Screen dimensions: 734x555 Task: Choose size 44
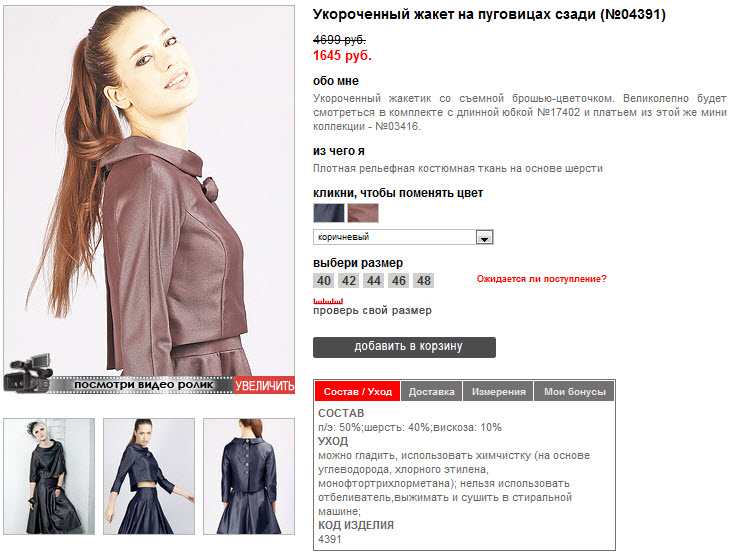(x=374, y=280)
